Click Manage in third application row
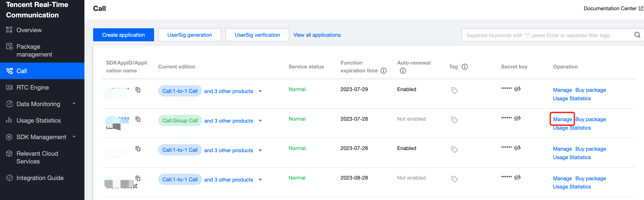This screenshot has height=200, width=644. 562,149
